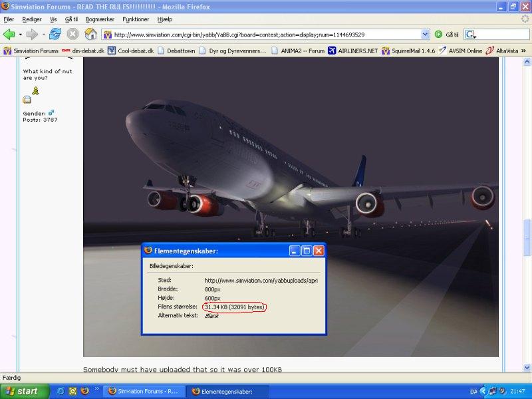The image size is (532, 399).
Task: Maximize the Elementegenskaber dialog
Action: (x=307, y=251)
